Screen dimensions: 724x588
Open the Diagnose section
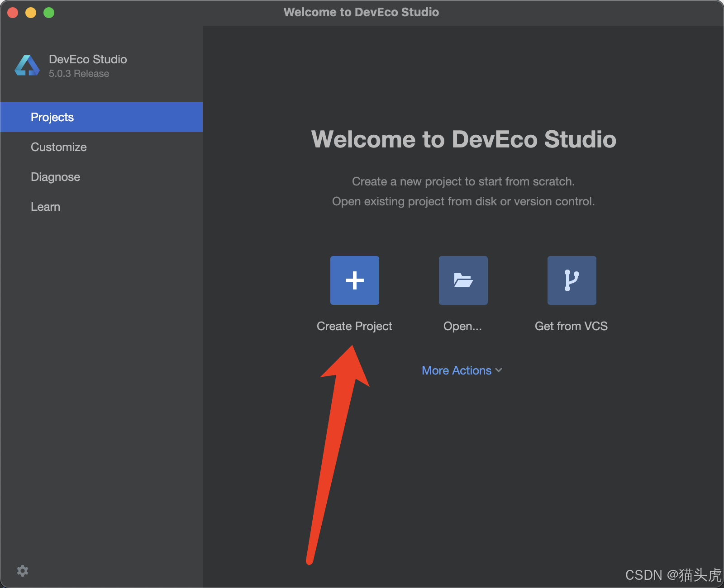point(101,177)
